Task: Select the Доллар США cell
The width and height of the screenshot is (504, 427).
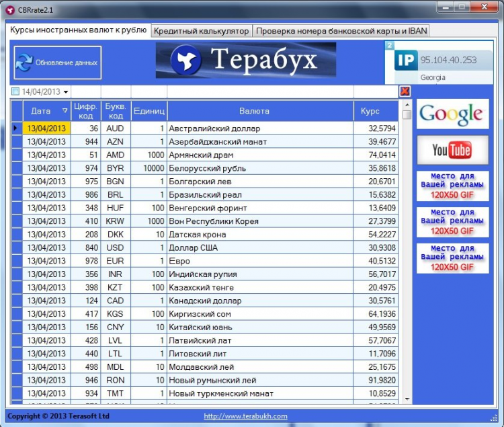Action: click(260, 247)
